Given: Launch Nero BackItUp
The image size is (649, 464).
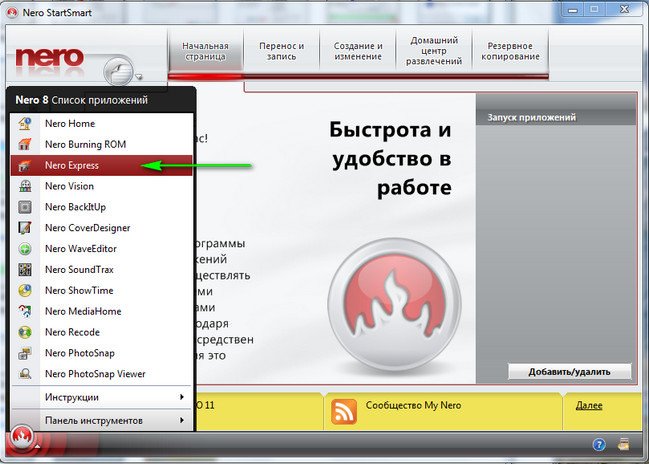Looking at the screenshot, I should [101, 207].
